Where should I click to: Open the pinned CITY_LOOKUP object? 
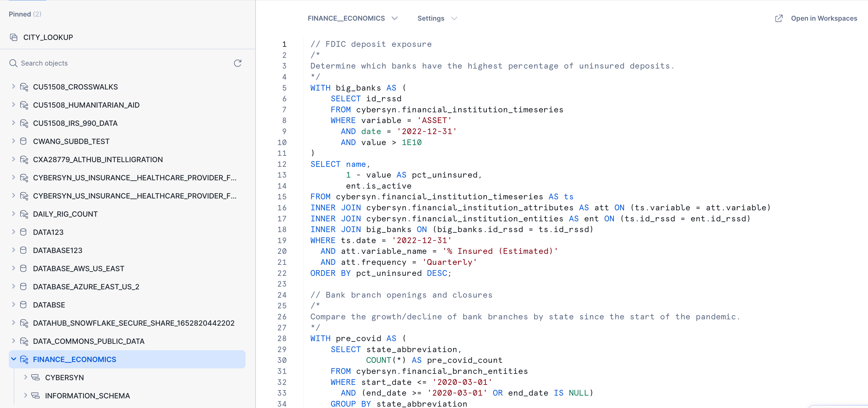pos(48,37)
